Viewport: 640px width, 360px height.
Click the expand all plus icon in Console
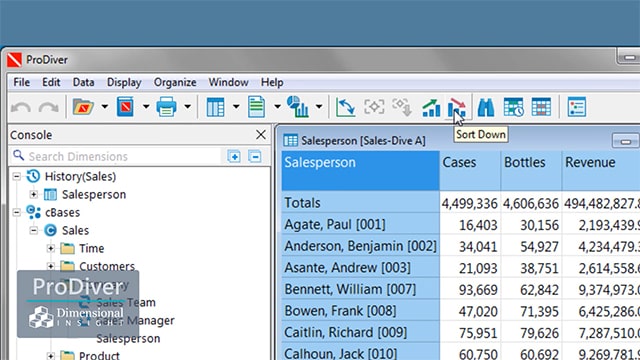pos(234,156)
